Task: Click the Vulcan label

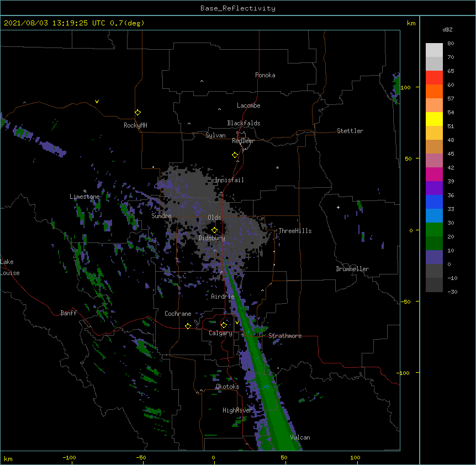Action: coord(300,437)
